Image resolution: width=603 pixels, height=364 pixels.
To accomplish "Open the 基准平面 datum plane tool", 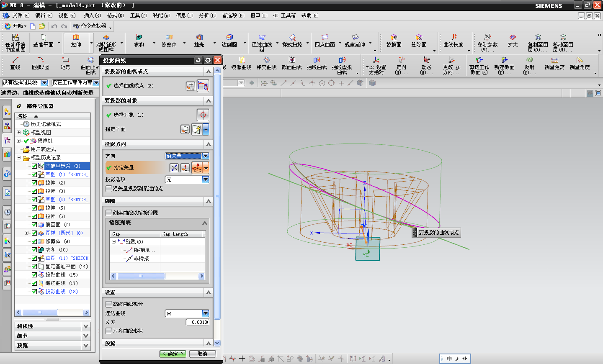I will [44, 41].
